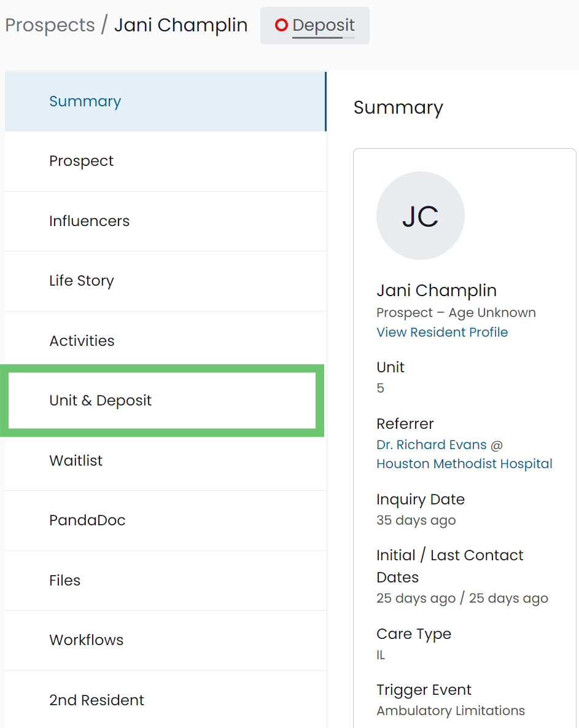Select the Summary tab
This screenshot has height=728, width=579.
click(x=166, y=101)
